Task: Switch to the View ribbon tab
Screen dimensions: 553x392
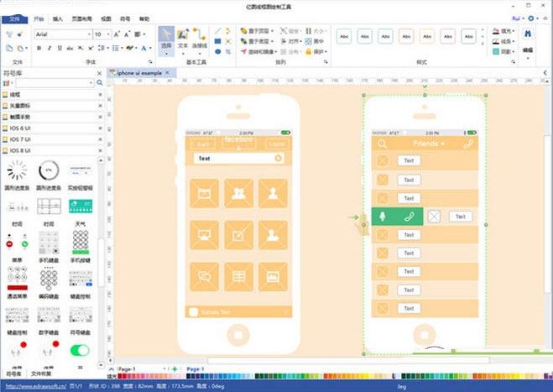Action: (x=106, y=19)
